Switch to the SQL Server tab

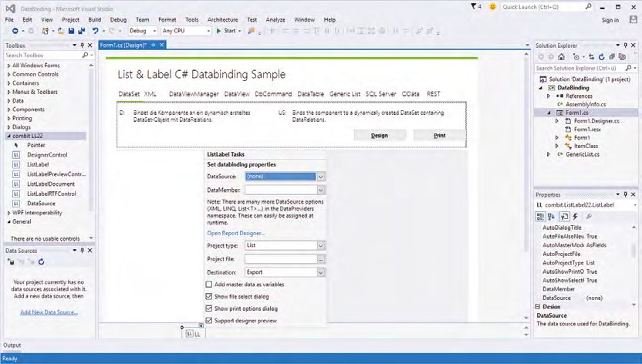click(x=380, y=94)
